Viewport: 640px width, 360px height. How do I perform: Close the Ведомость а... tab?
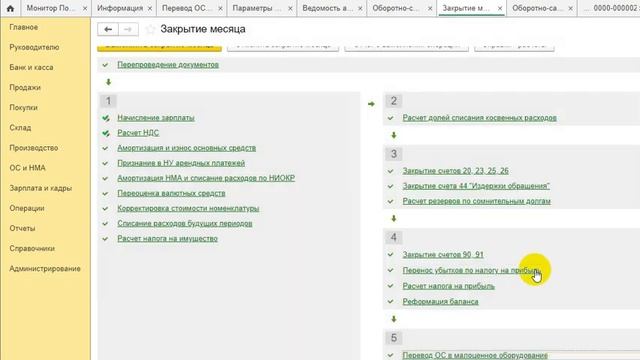(360, 8)
